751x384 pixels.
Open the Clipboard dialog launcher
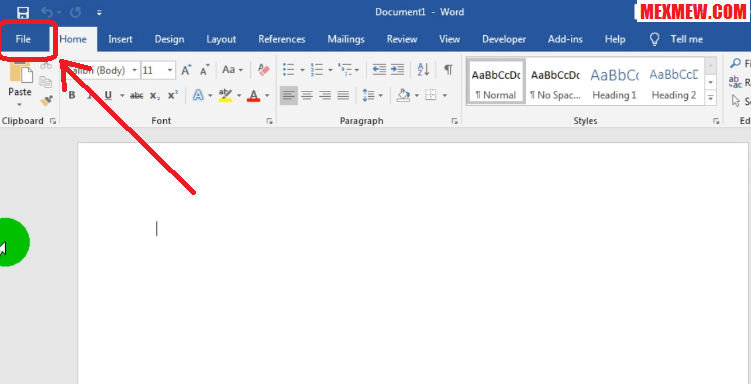click(x=53, y=122)
